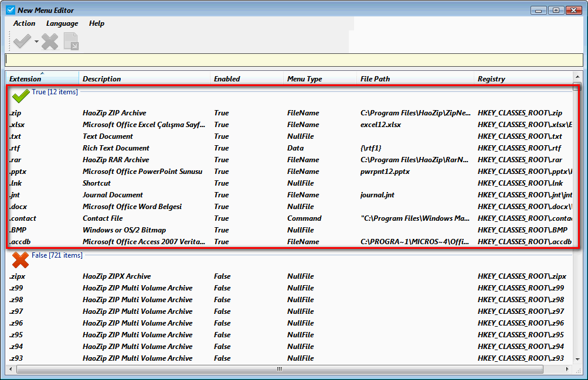Click the horizontal scrollbar thumb
The width and height of the screenshot is (588, 380).
coord(280,369)
